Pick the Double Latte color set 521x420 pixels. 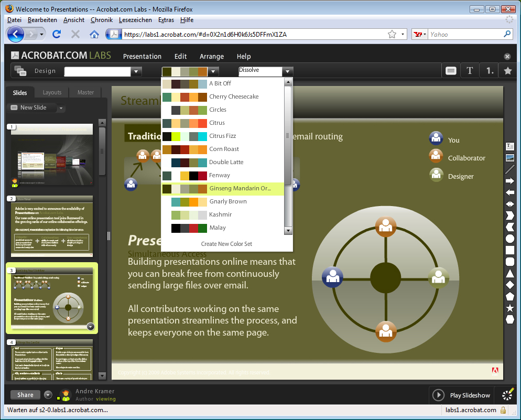[x=223, y=162]
